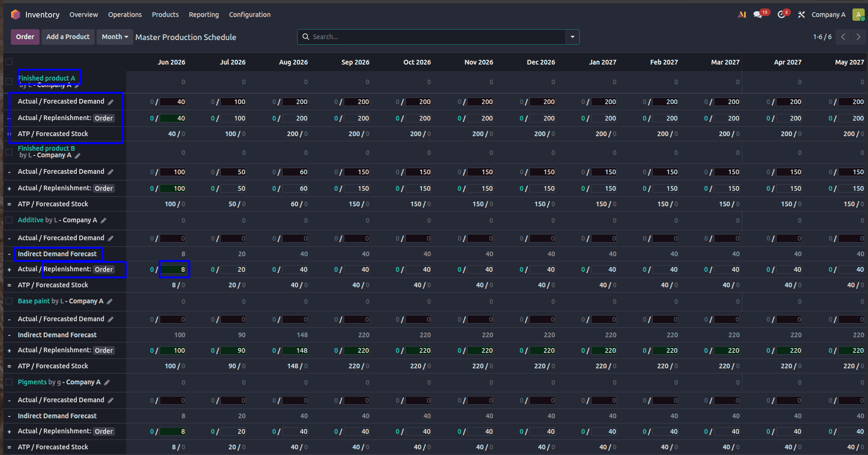Tick the Base paint row checkbox

pos(9,301)
